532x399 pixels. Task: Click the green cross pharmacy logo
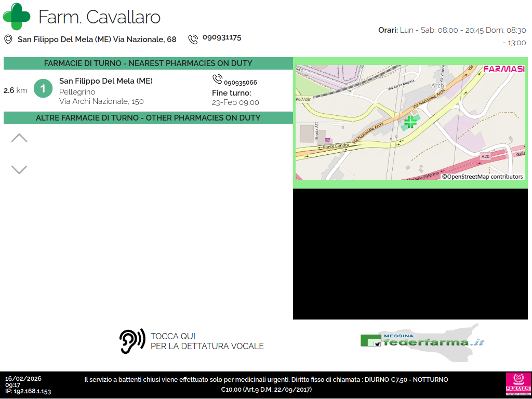pyautogui.click(x=17, y=17)
